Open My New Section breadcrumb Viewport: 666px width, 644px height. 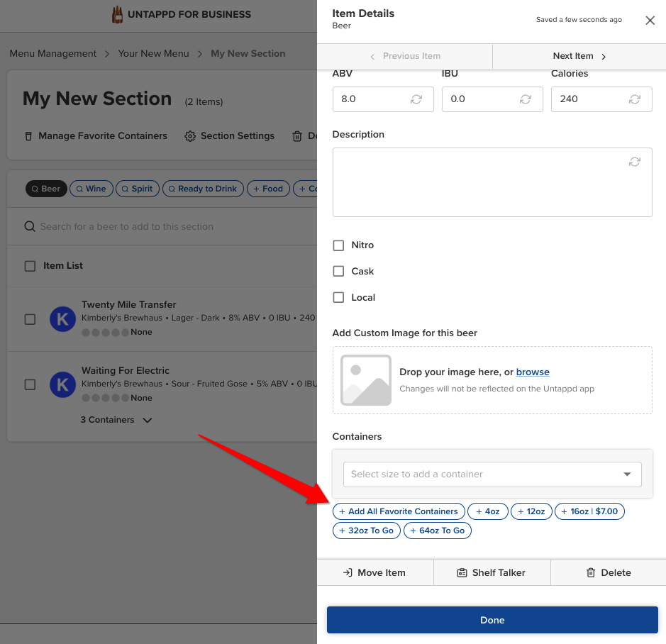coord(248,53)
